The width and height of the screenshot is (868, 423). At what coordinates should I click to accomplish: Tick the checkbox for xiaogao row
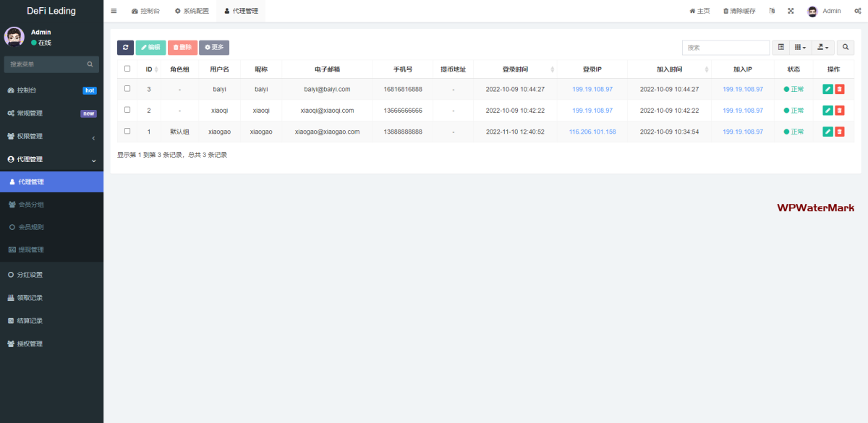pyautogui.click(x=127, y=131)
